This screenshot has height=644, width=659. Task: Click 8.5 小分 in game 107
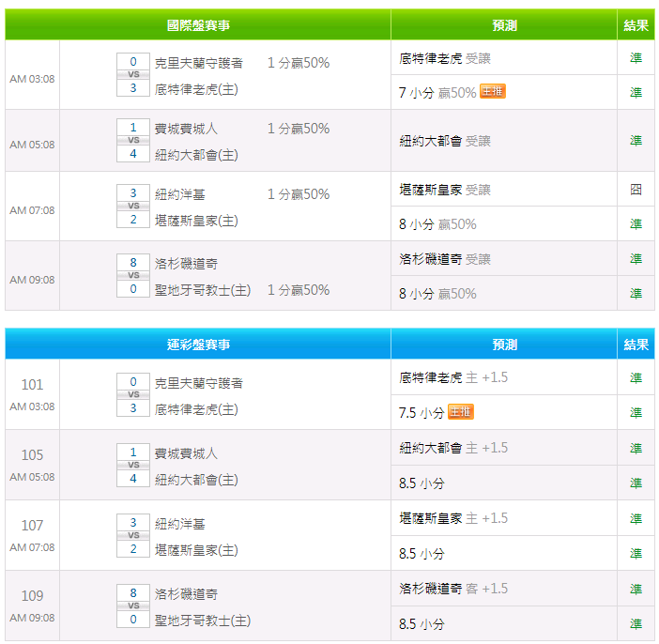point(421,554)
